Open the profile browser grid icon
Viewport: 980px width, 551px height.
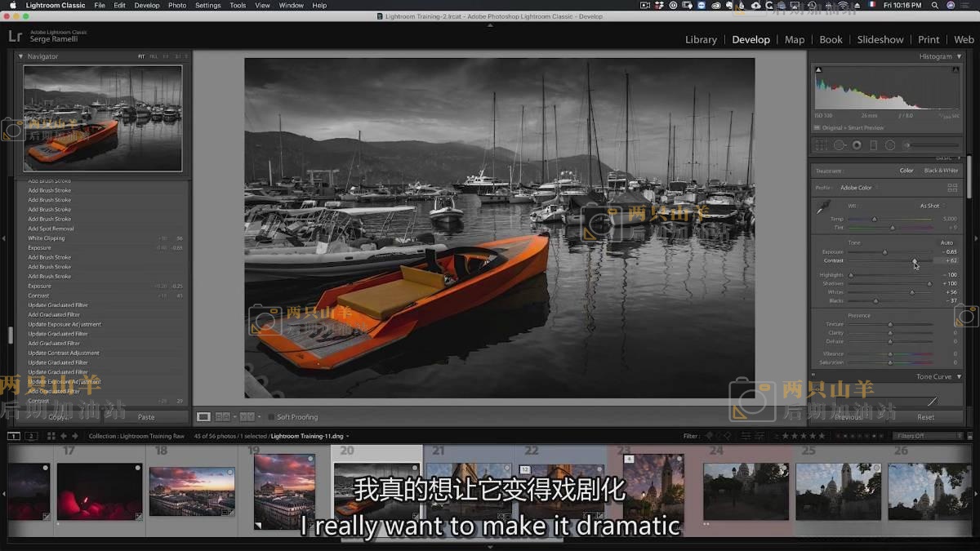952,188
